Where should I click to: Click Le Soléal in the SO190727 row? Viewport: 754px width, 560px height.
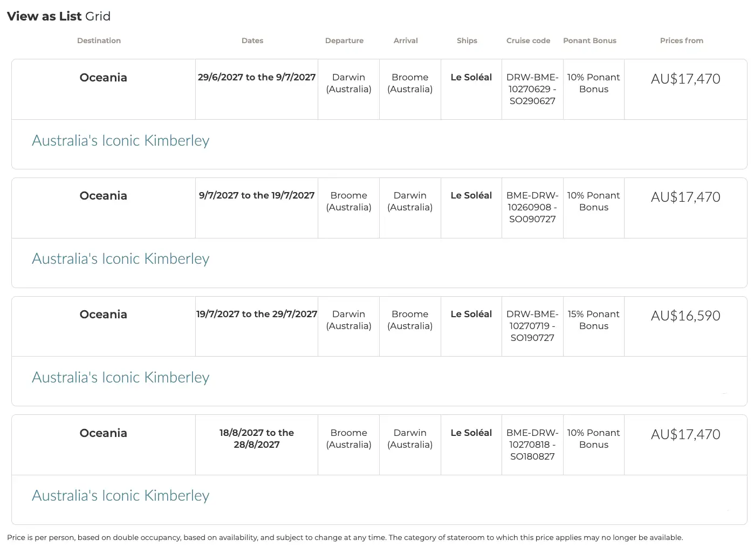point(471,314)
